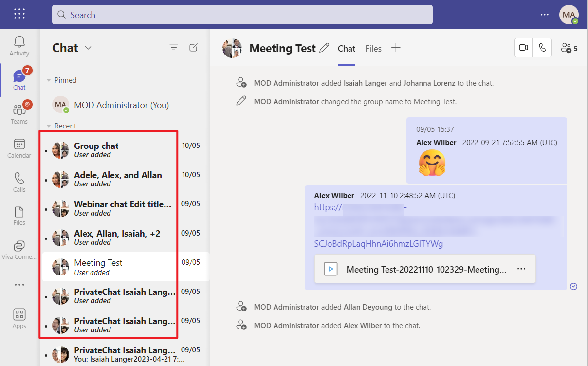Click the Meeting Test group avatar
588x366 pixels.
pos(233,48)
